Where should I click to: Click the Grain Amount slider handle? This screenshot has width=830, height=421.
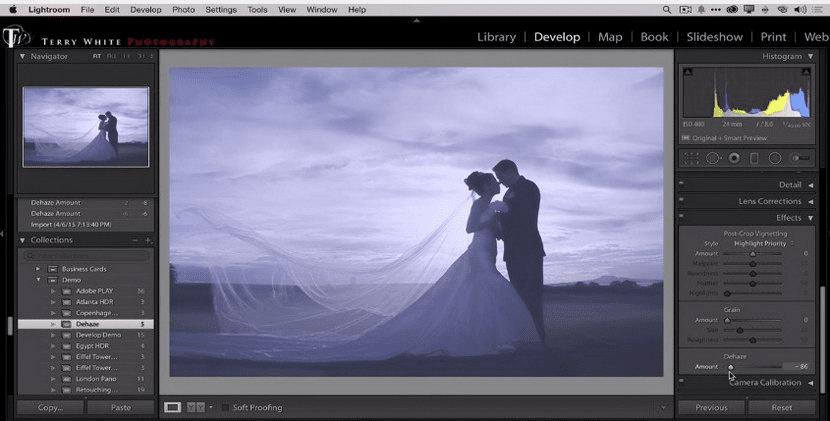pyautogui.click(x=727, y=320)
